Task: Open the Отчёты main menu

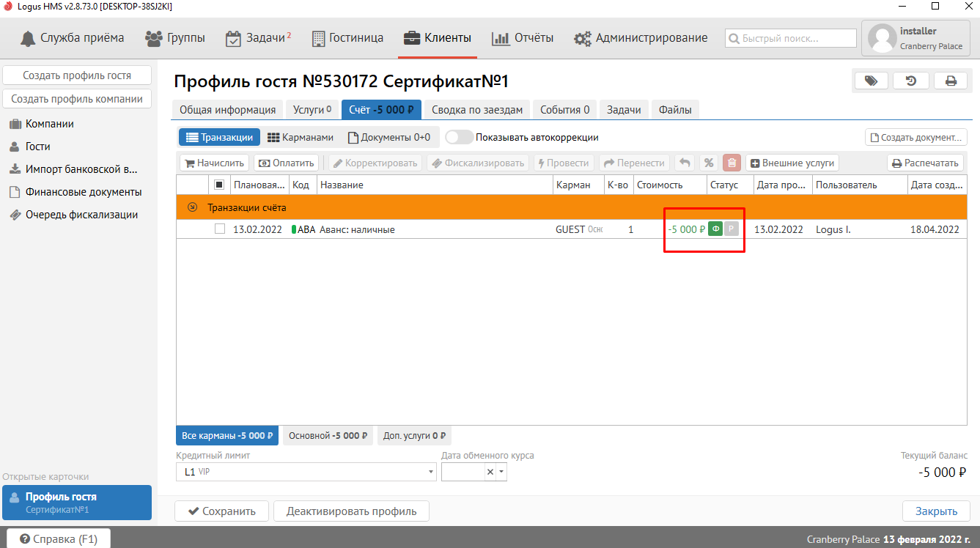Action: tap(523, 38)
